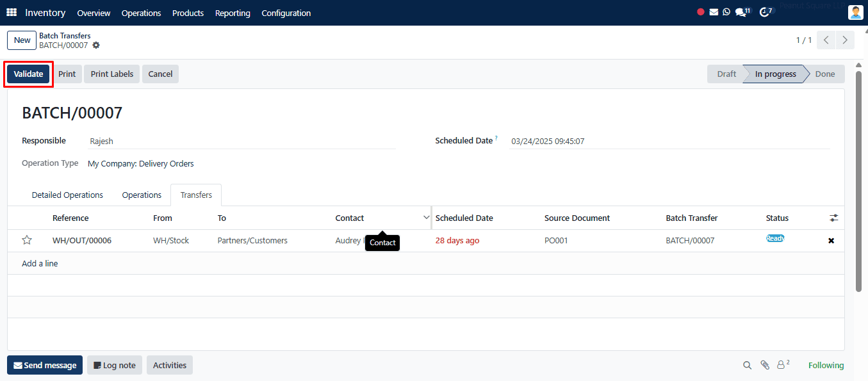Open the Configuration menu
Viewport: 868px width, 381px height.
[x=286, y=13]
